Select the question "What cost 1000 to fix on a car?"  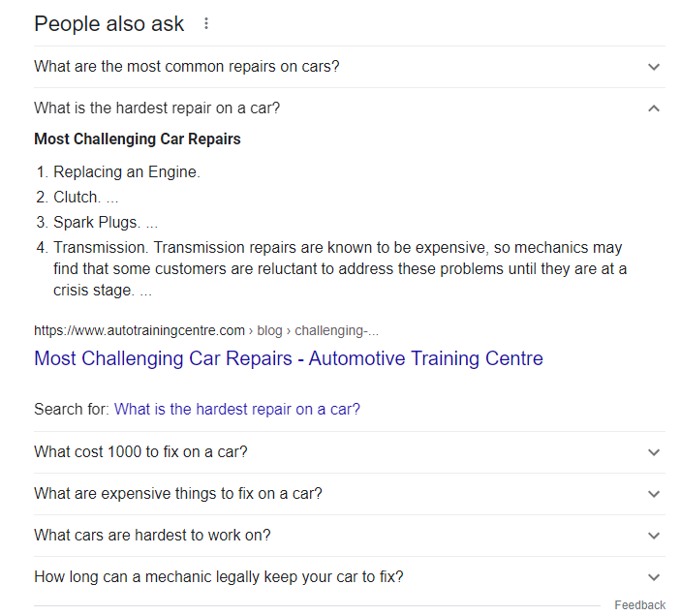(x=140, y=452)
